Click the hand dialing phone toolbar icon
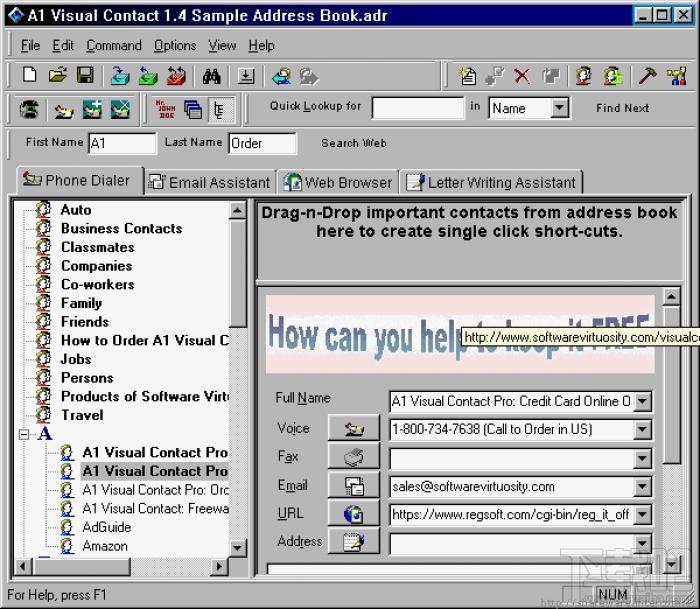The image size is (700, 609). (64, 110)
